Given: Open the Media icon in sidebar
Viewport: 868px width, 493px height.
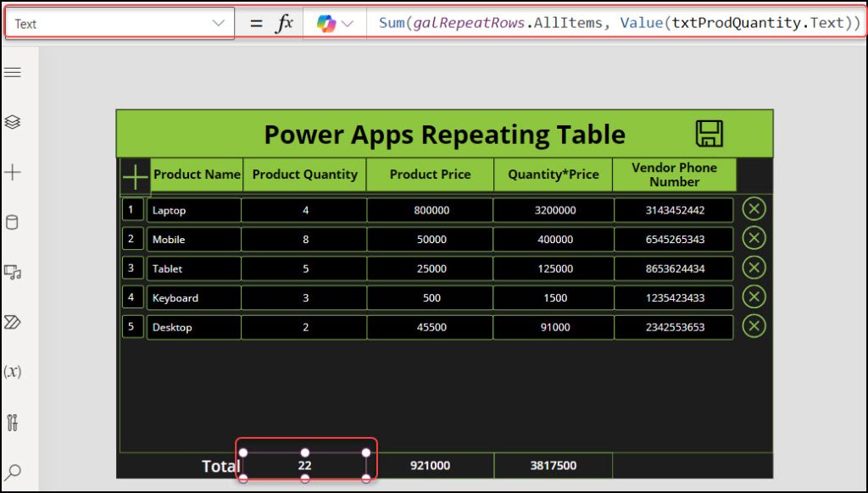Looking at the screenshot, I should pos(13,272).
